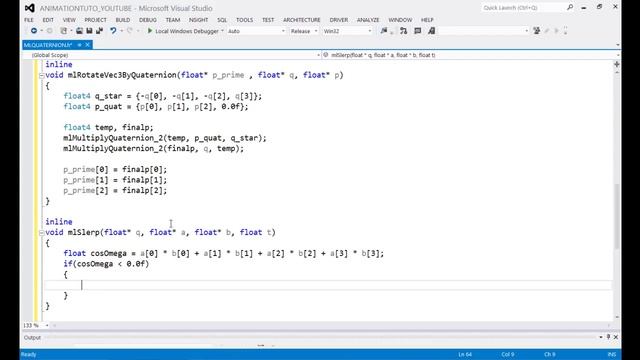Click the icon right of the empty toolbar combo box
Screen dimensions: 640x360
point(537,31)
